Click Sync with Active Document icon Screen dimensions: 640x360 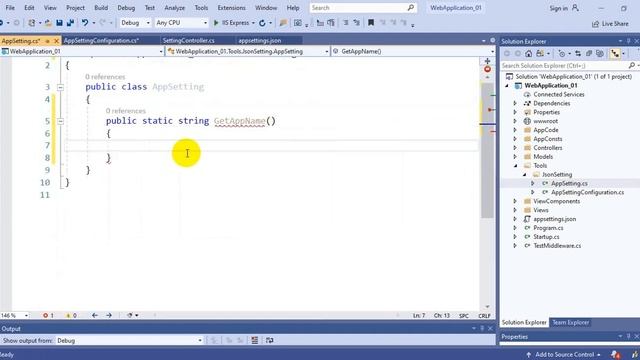coord(578,53)
